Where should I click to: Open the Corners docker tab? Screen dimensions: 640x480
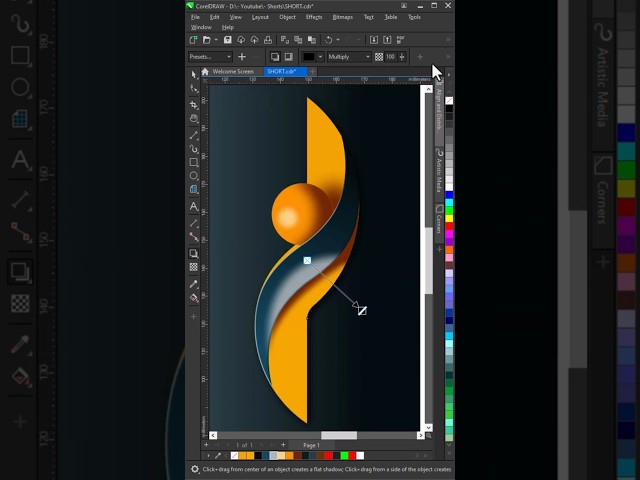click(439, 220)
